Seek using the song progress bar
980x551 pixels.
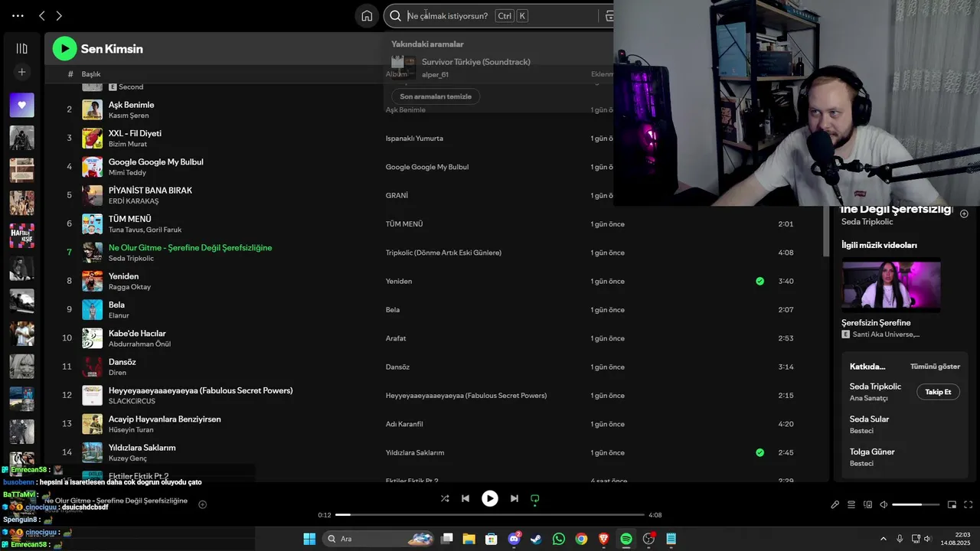click(x=490, y=515)
